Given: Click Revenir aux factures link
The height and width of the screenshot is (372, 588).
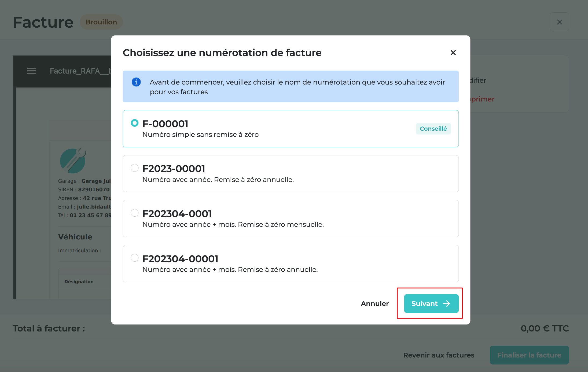Looking at the screenshot, I should (439, 355).
